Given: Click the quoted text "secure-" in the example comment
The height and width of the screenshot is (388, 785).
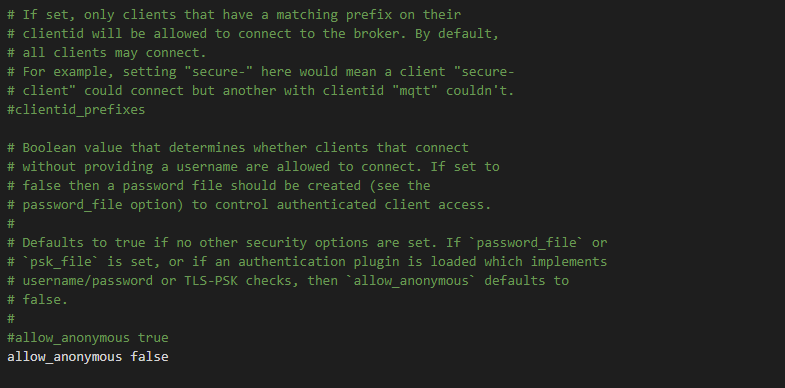Looking at the screenshot, I should [218, 72].
